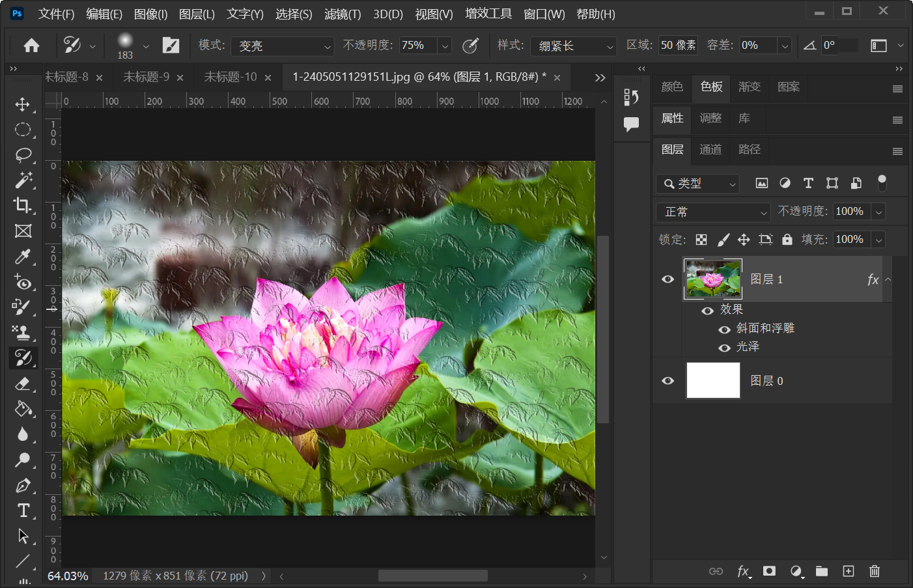This screenshot has height=588, width=913.
Task: Switch to the 未标题-9 document tab
Action: pos(147,77)
